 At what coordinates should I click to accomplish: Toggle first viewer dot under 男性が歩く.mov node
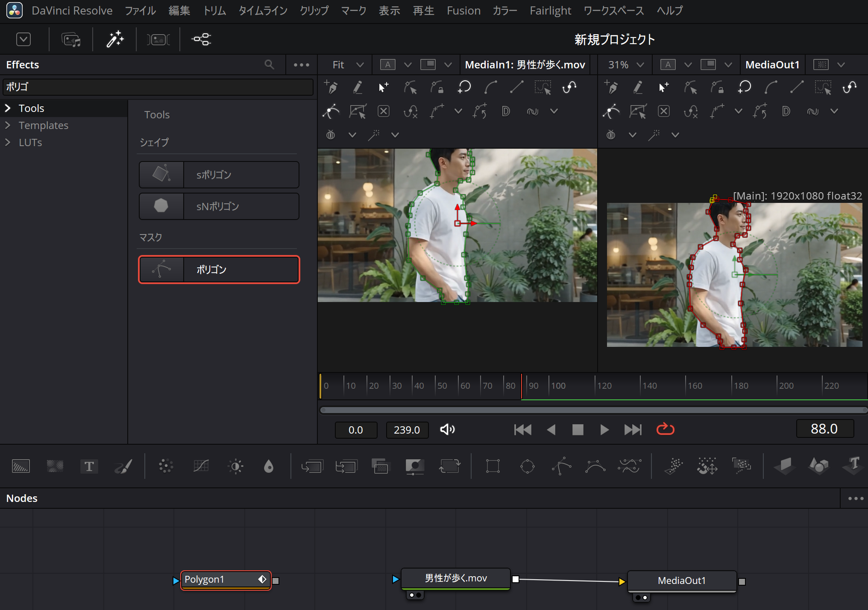point(411,595)
